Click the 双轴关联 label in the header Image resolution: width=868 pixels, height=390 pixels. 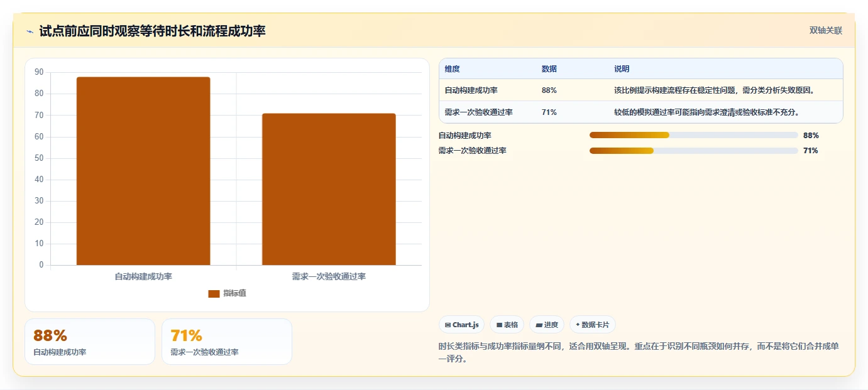(825, 31)
